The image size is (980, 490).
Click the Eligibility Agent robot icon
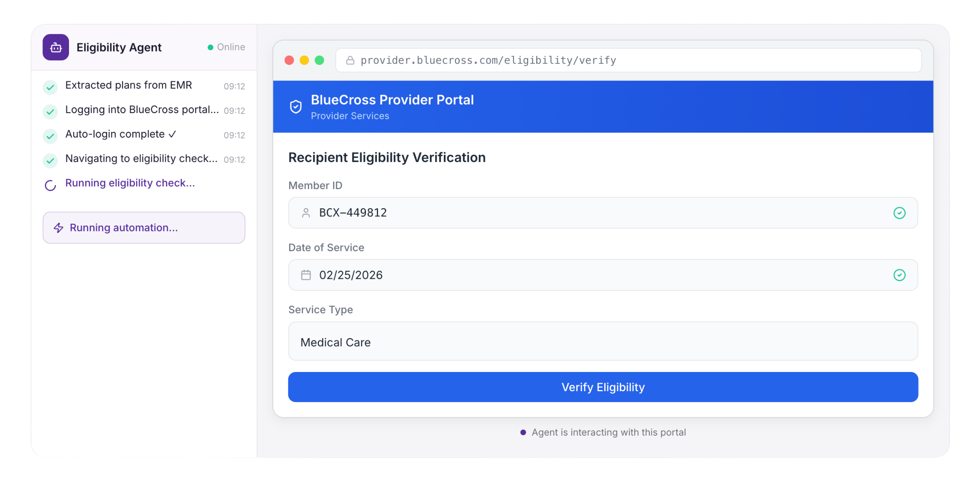click(x=56, y=47)
